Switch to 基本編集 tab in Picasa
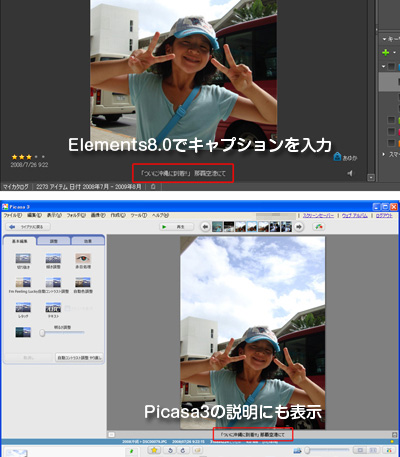This screenshot has height=457, width=400. [x=20, y=241]
